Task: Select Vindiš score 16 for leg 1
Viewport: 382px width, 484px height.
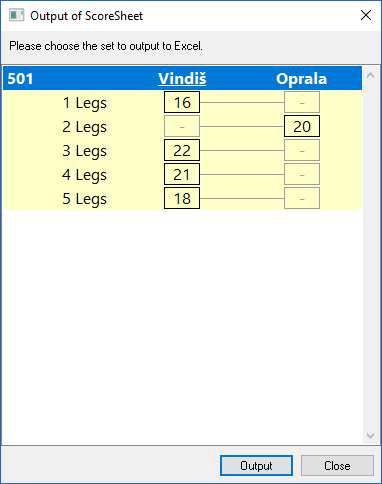Action: (x=182, y=102)
